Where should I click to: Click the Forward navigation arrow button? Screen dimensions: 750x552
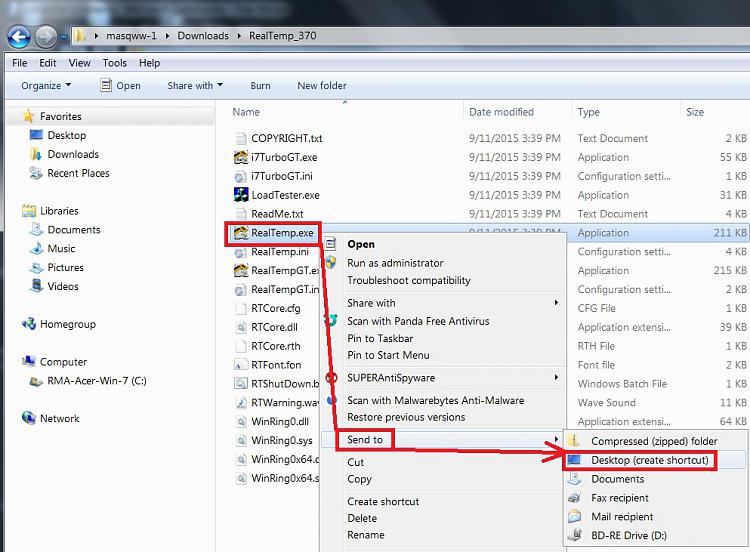[x=46, y=36]
